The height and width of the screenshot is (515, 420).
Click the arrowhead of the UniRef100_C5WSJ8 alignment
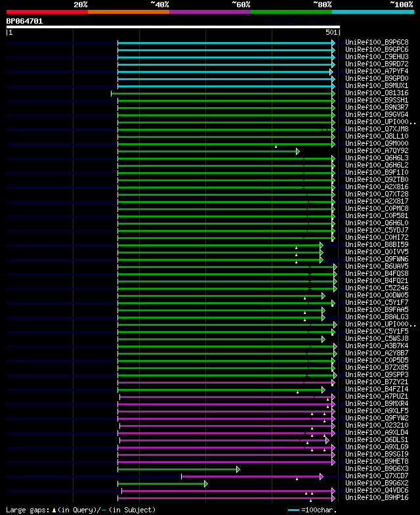pyautogui.click(x=324, y=339)
